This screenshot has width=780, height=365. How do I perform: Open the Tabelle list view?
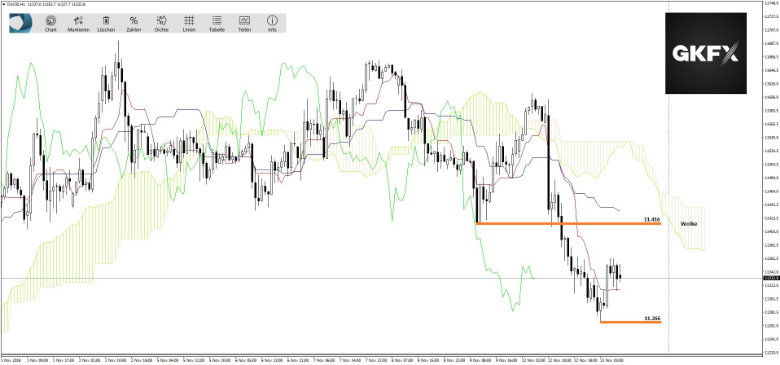point(216,23)
